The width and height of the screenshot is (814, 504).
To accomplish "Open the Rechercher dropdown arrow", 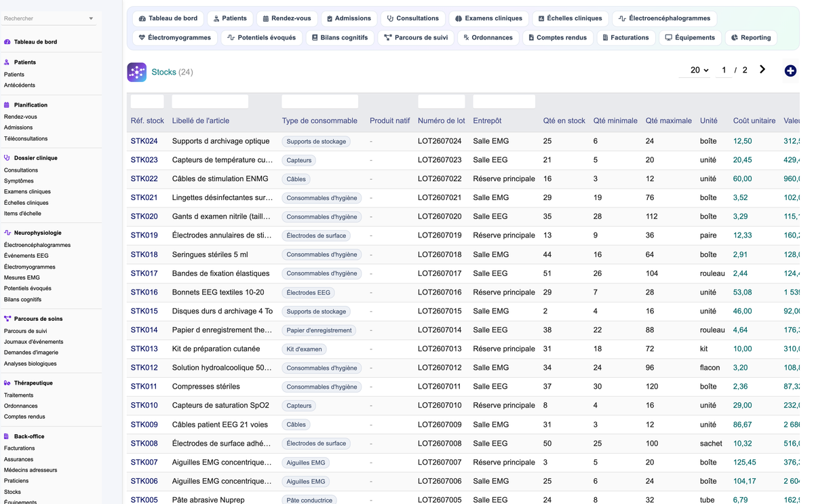I will click(91, 19).
